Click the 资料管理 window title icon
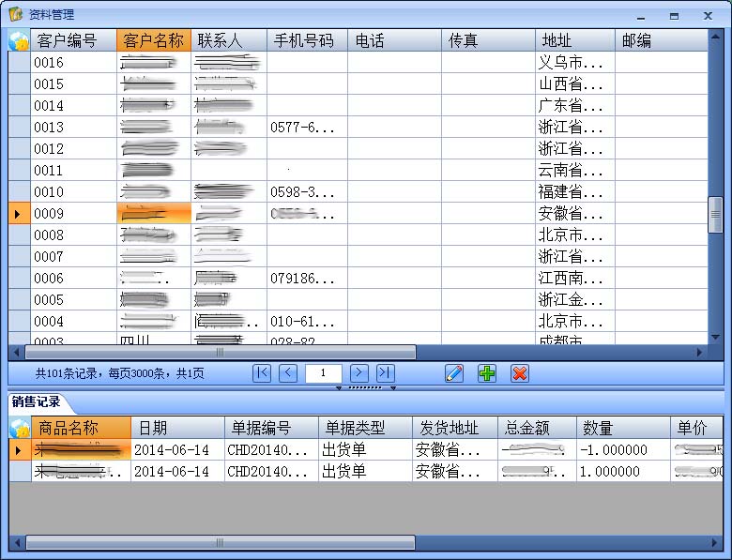The image size is (732, 560). pyautogui.click(x=16, y=14)
